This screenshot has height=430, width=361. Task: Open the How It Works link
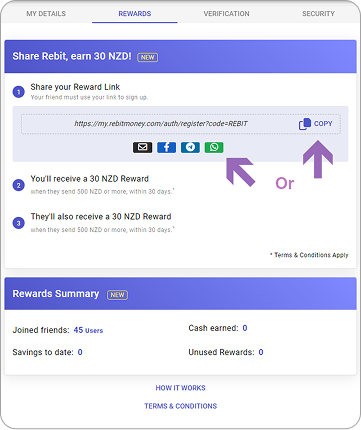coord(180,388)
